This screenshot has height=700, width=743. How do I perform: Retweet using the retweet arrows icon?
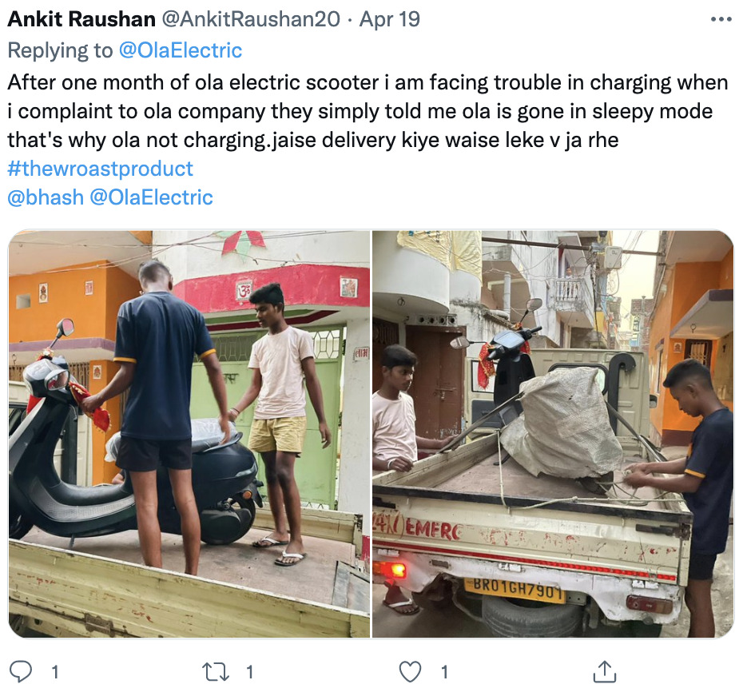(x=216, y=672)
